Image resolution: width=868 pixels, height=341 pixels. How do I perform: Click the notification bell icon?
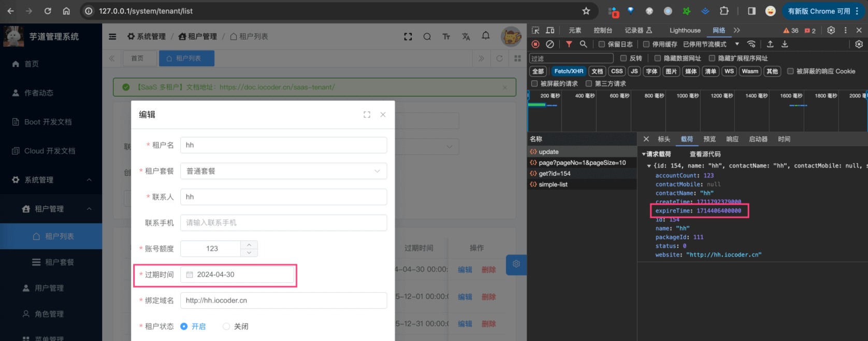point(485,36)
